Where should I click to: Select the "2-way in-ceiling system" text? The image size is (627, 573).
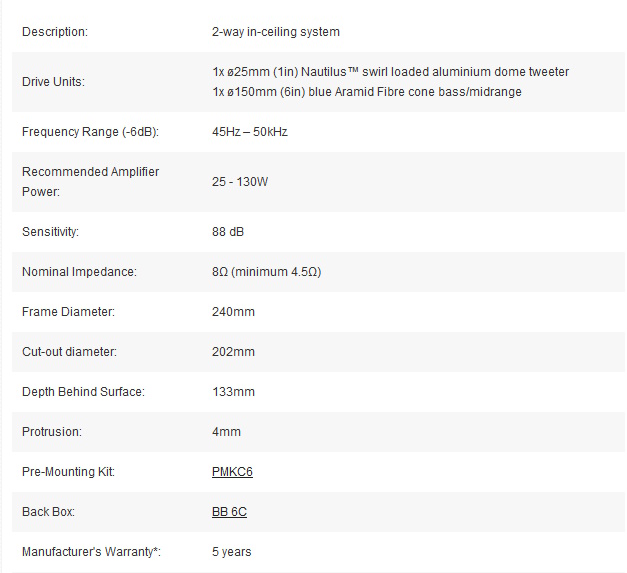275,32
